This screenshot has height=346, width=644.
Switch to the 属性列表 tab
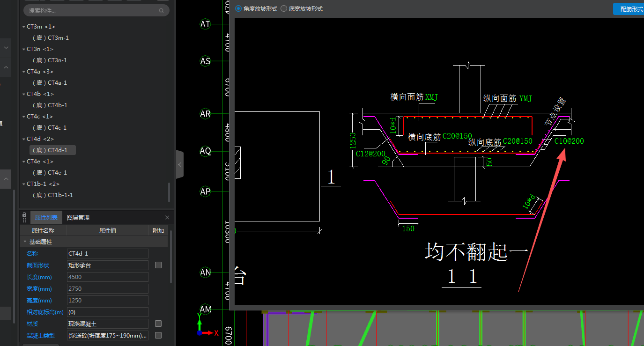(46, 217)
